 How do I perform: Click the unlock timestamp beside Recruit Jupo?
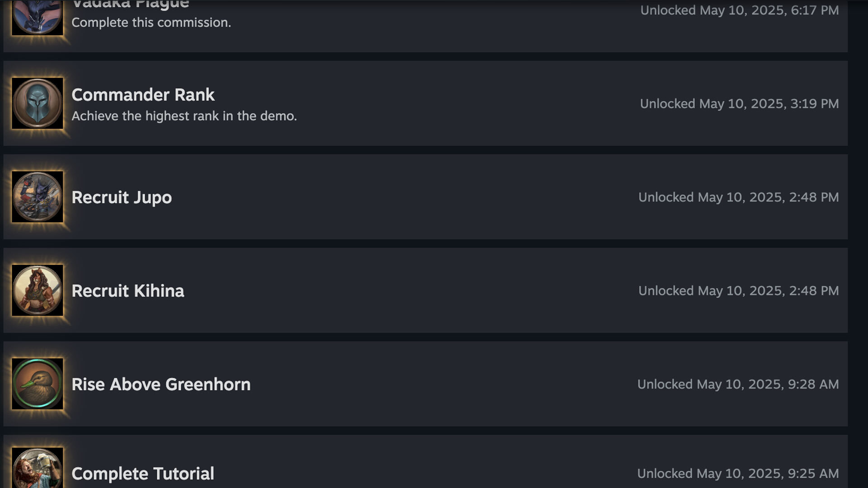click(x=738, y=197)
